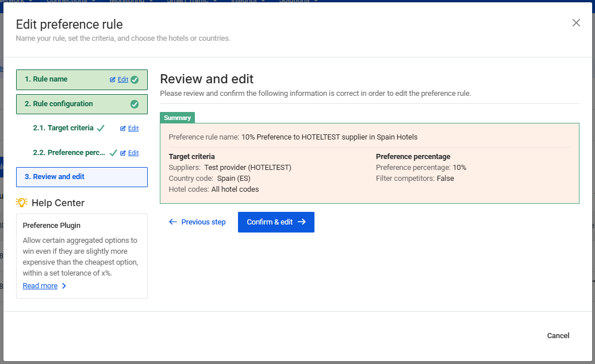Click the chevron next to Read more

(x=64, y=286)
